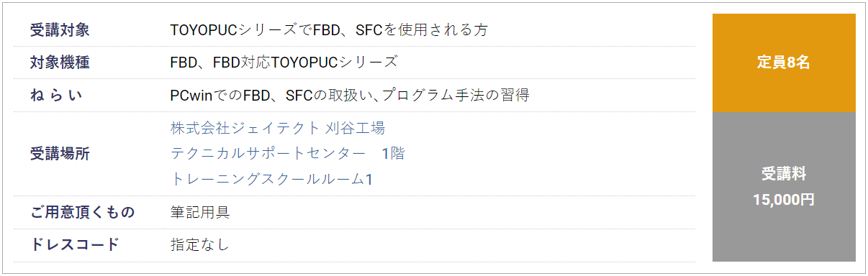Click the 1階 floor text in link
This screenshot has width=868, height=276.
tap(393, 153)
